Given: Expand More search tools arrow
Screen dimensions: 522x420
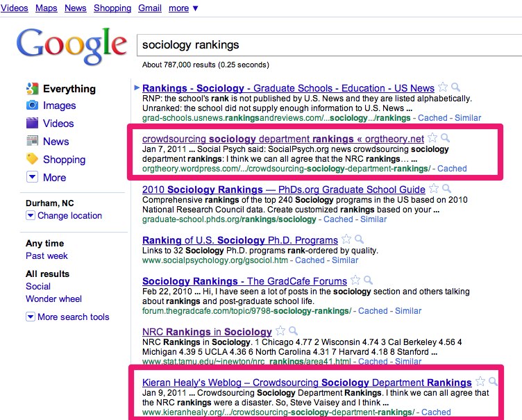Looking at the screenshot, I should [x=31, y=317].
